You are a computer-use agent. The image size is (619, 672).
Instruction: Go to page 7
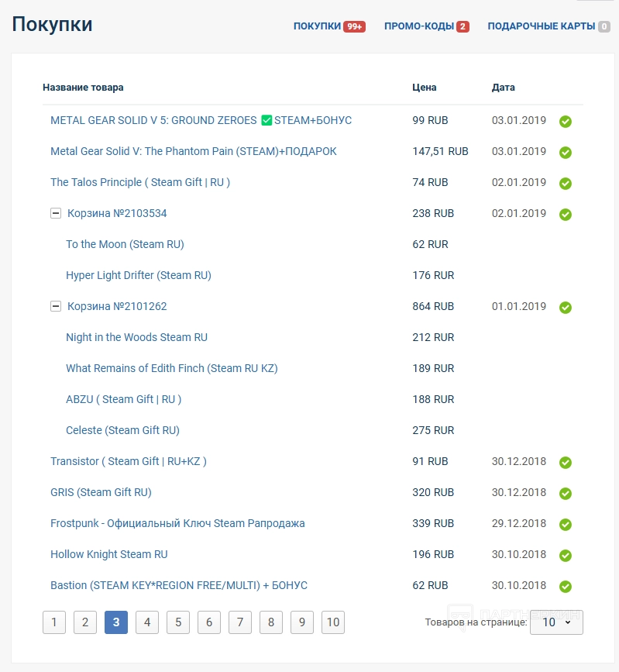click(240, 622)
